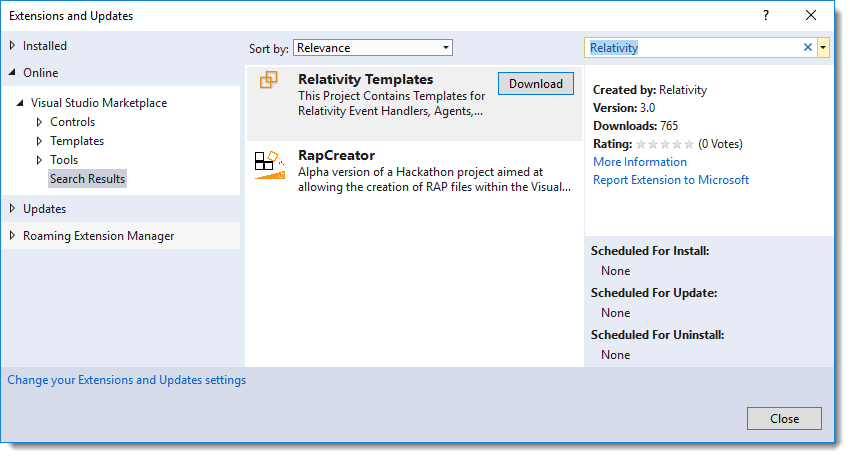Click the Scheduled For Update heading
The image size is (850, 458).
coord(654,293)
